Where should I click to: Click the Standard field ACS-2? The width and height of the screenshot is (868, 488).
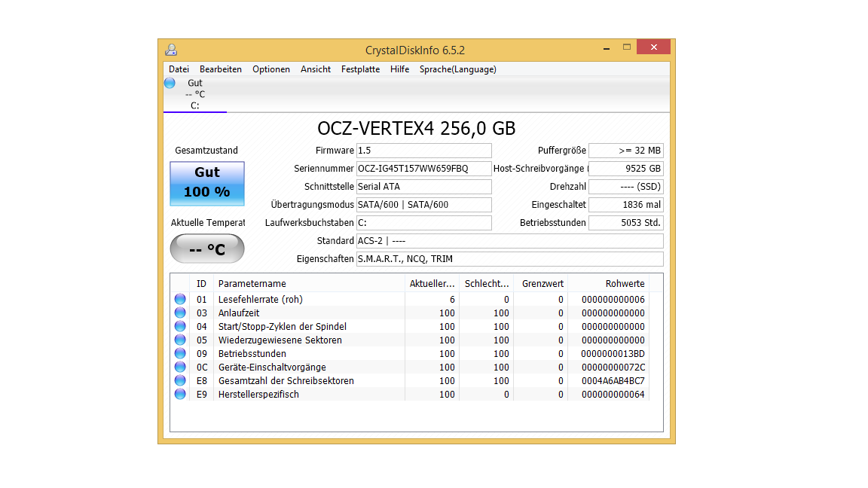tap(510, 241)
